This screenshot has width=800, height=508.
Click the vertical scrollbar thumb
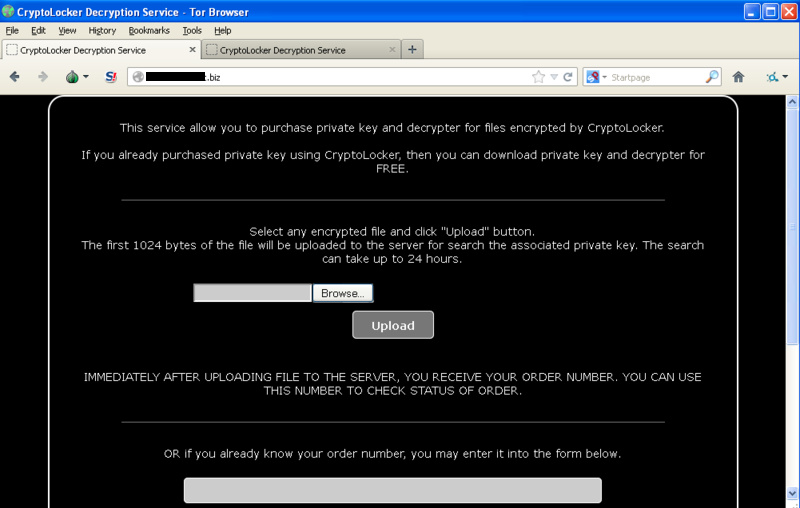(792, 226)
